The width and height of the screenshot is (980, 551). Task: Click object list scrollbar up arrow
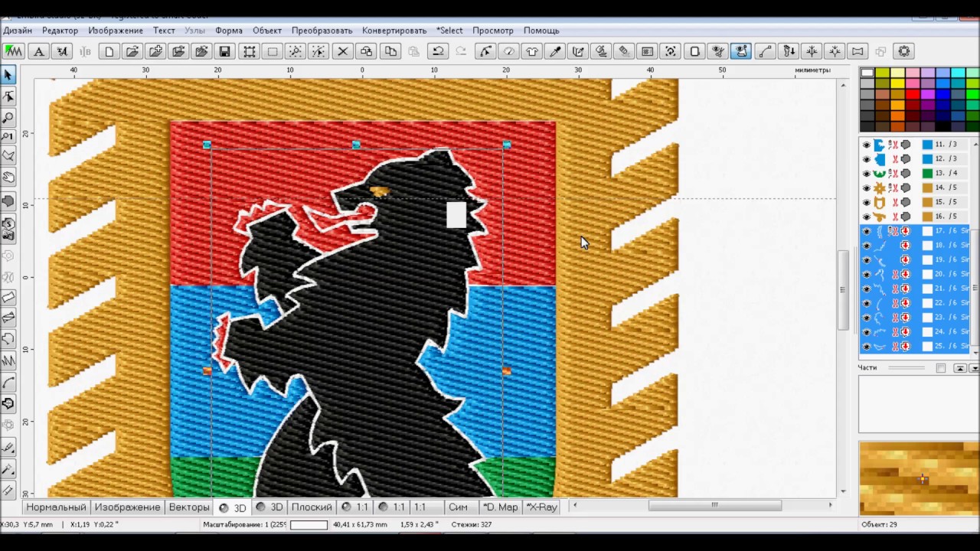[975, 144]
